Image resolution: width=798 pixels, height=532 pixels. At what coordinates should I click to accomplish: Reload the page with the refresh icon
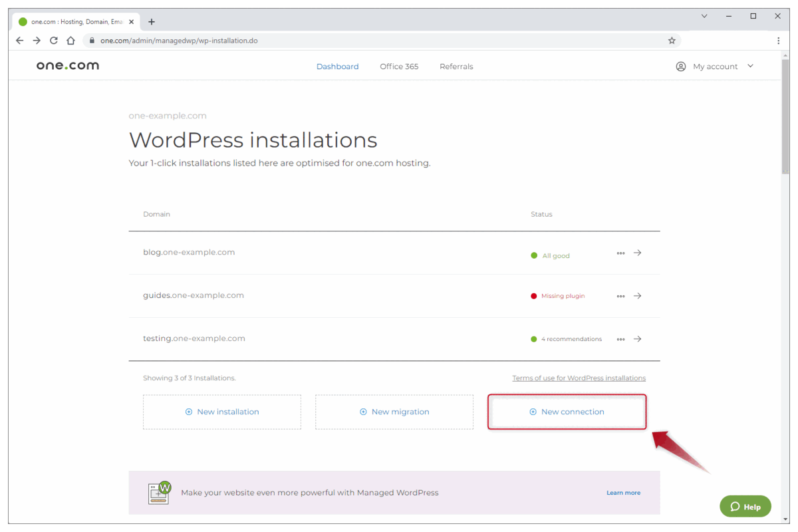click(54, 40)
